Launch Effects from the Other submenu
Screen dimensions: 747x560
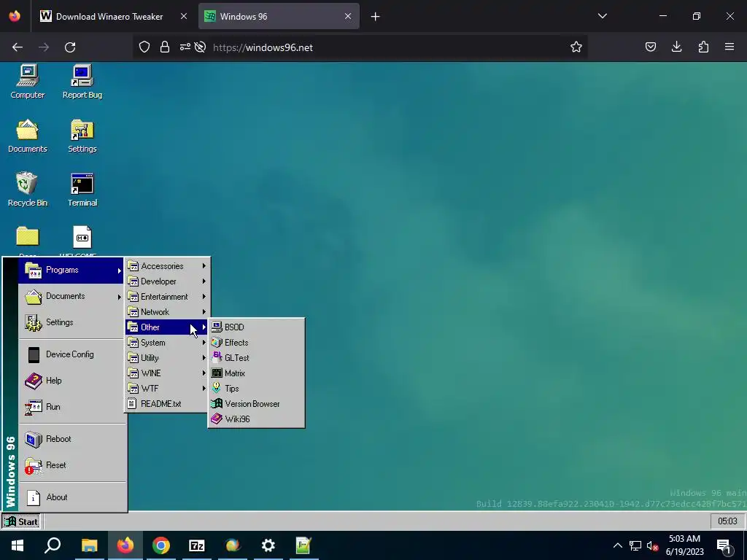(256, 343)
